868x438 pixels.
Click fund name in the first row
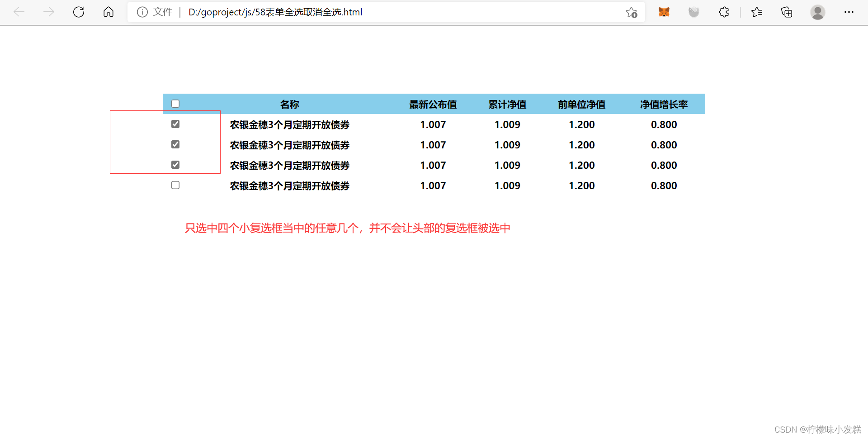(x=290, y=125)
